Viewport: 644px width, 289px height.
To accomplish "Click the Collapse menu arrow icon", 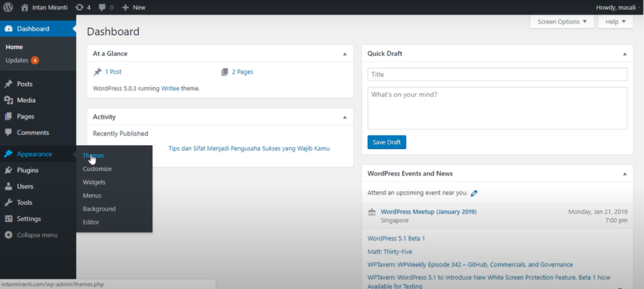I will [8, 235].
